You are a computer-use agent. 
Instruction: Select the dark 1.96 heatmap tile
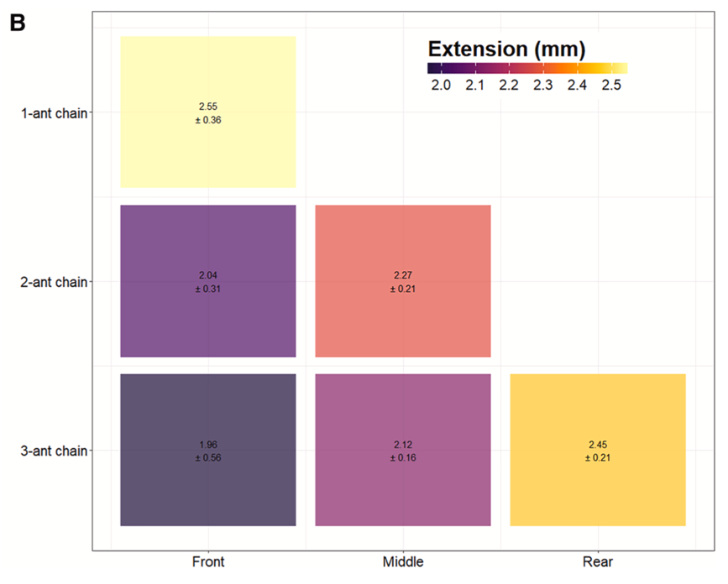point(207,450)
